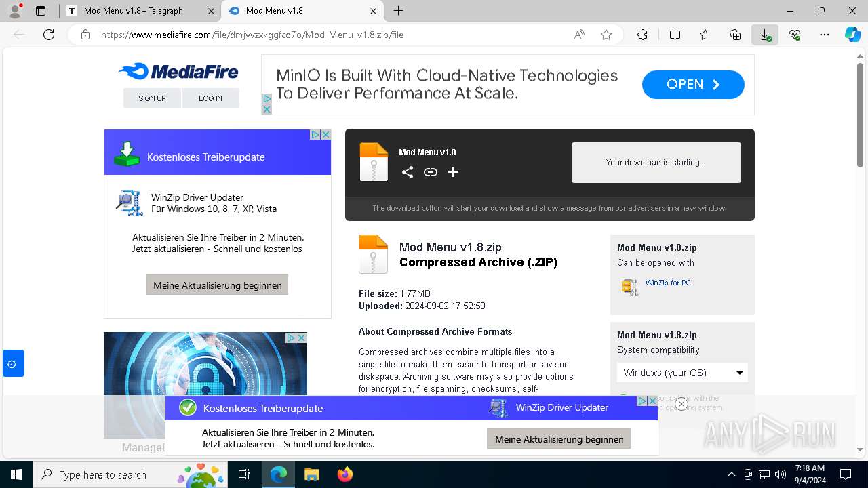Viewport: 868px width, 488px height.
Task: Close the Kostenloses Treiberupdate side ad
Action: [x=325, y=134]
